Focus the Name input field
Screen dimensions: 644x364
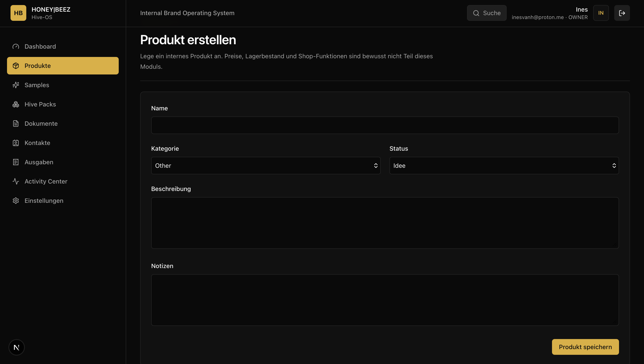pos(385,125)
